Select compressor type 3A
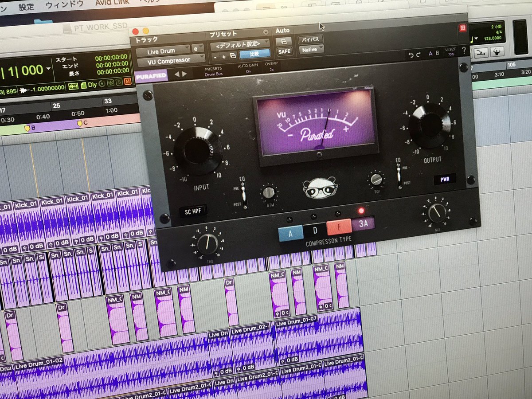Viewport: 532px width, 399px height. click(x=363, y=223)
